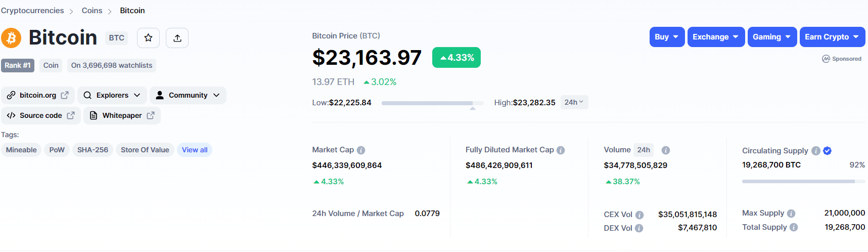Click the verified Circulating Supply checkmark badge
The height and width of the screenshot is (252, 868).
coord(827,151)
